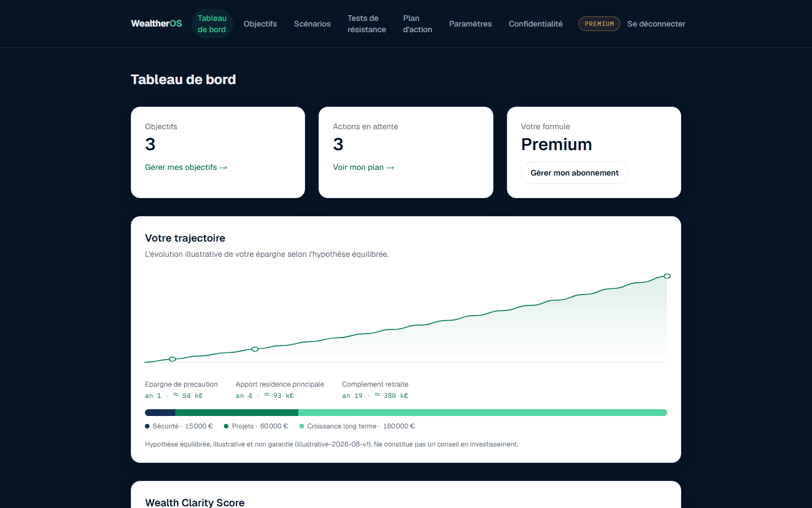812x508 pixels.
Task: Click the Croissance long terme legend dot
Action: tap(302, 426)
